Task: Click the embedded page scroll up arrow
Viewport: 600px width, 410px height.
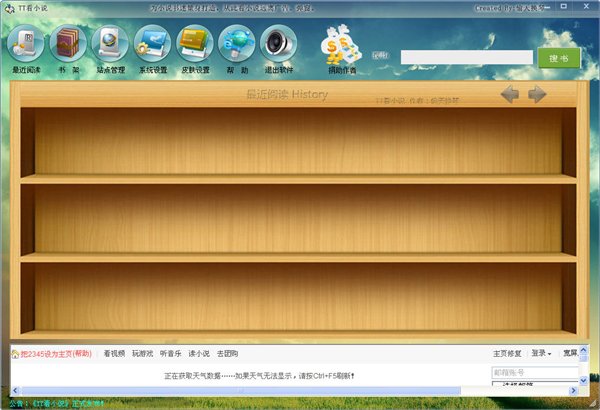Action: [584, 350]
